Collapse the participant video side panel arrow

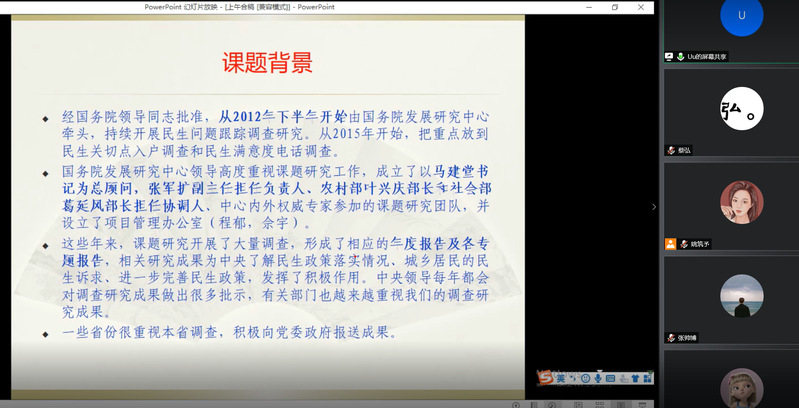(654, 207)
